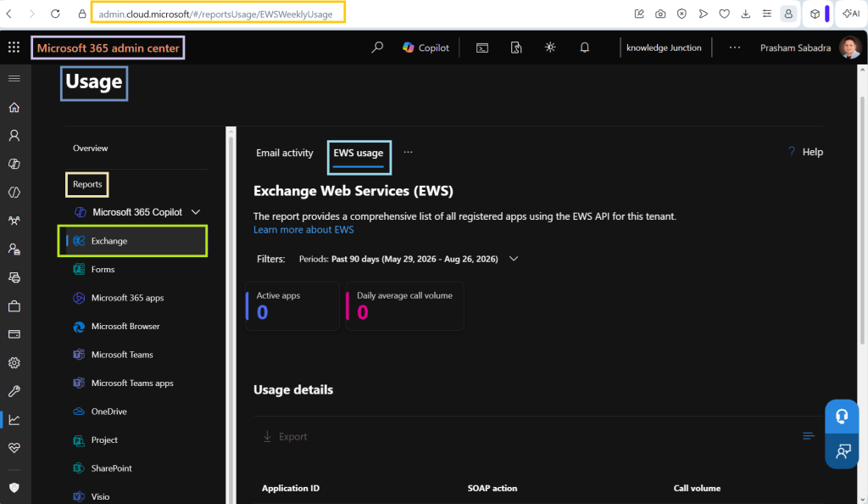The height and width of the screenshot is (504, 868).
Task: Open the browser downloads icon
Action: point(746,14)
